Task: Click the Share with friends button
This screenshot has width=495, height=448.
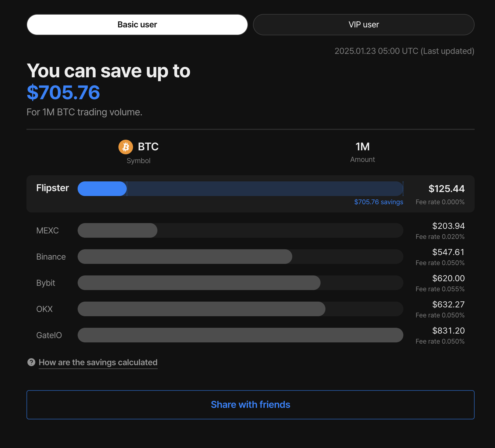Action: [251, 405]
